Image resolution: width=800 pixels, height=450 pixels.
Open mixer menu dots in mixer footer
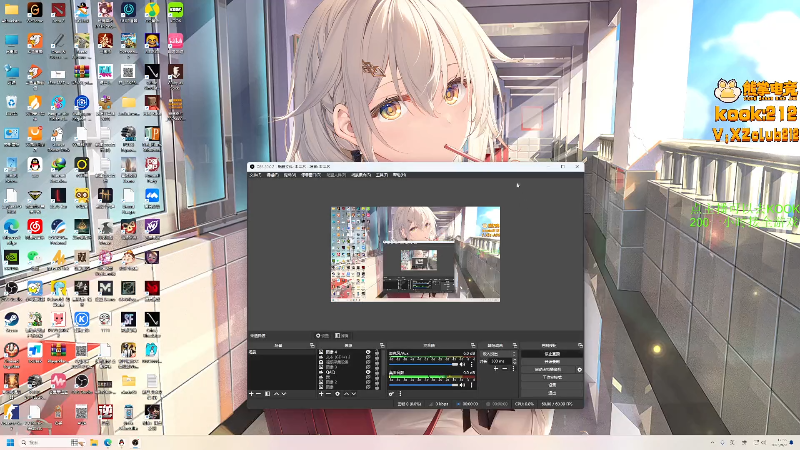[401, 394]
